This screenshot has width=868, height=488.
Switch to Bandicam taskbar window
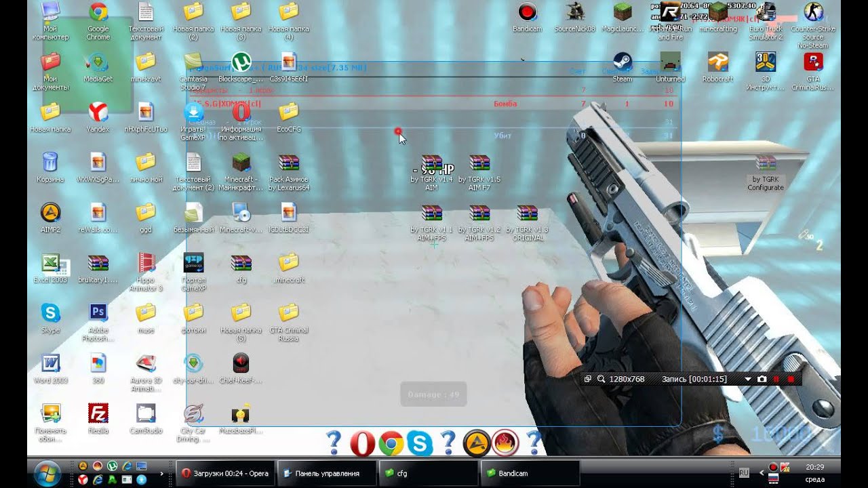click(530, 473)
